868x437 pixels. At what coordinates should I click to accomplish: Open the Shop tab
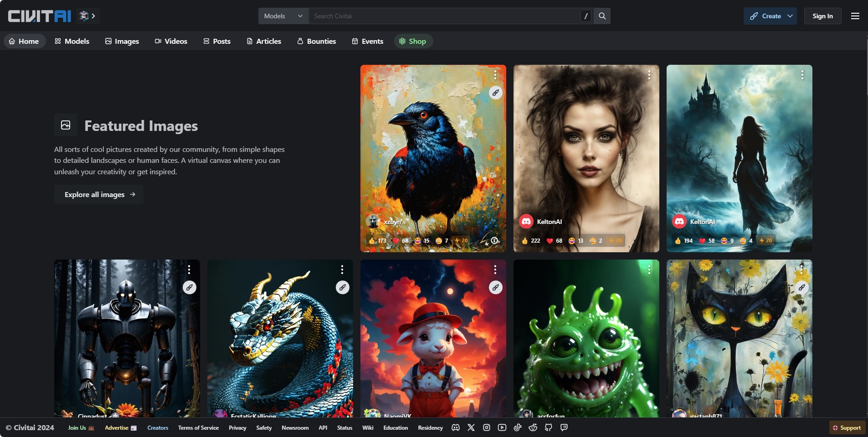tap(413, 41)
